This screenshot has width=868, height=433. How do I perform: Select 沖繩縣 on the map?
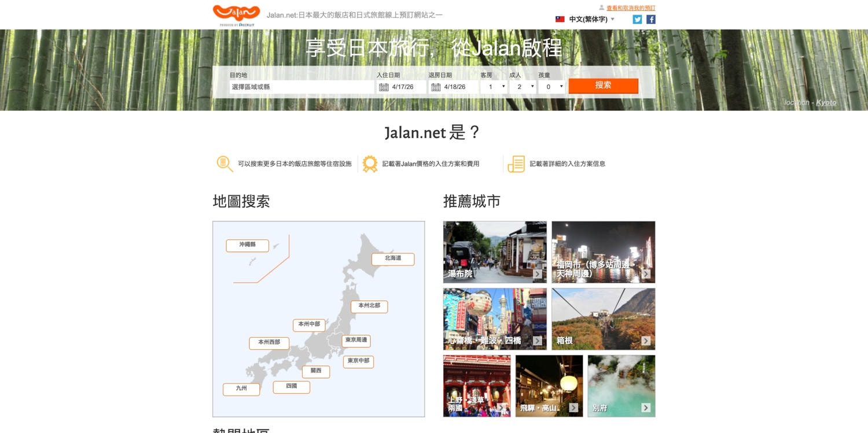248,246
